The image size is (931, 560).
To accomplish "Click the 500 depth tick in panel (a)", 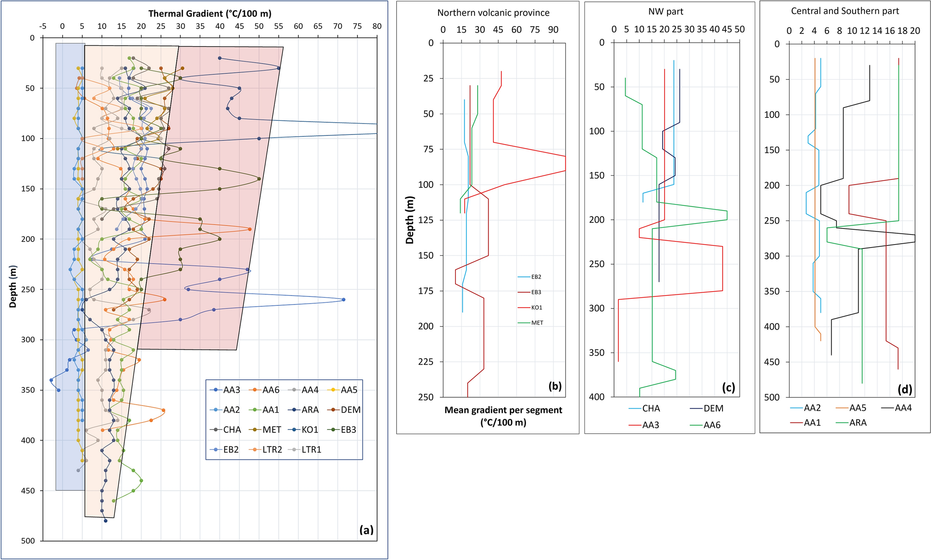I will (x=28, y=541).
